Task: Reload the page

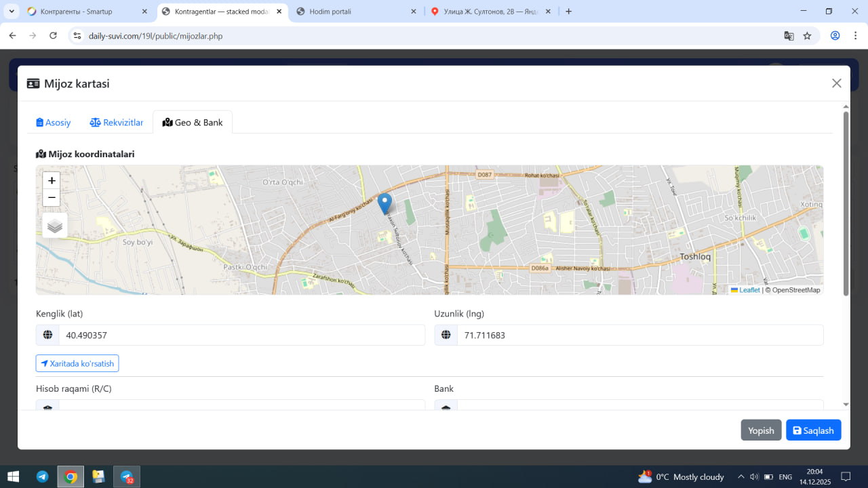Action: pyautogui.click(x=54, y=36)
